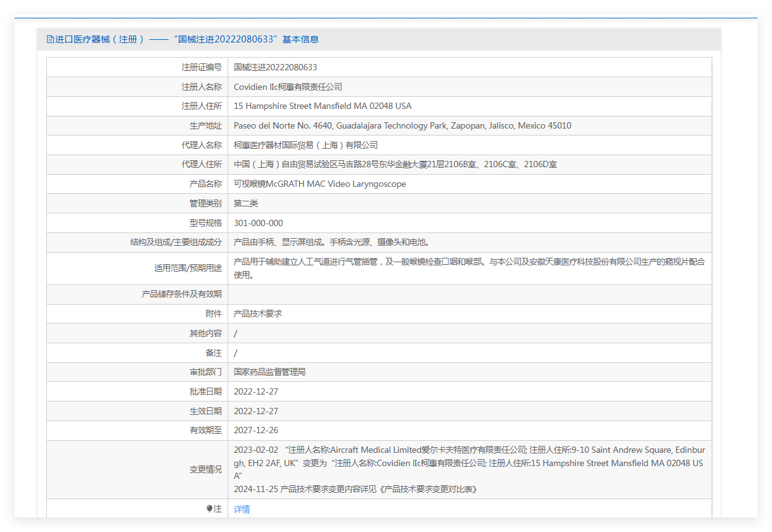The height and width of the screenshot is (532, 772).
Task: Click the registrant name Covidien llc cell
Action: [x=288, y=87]
